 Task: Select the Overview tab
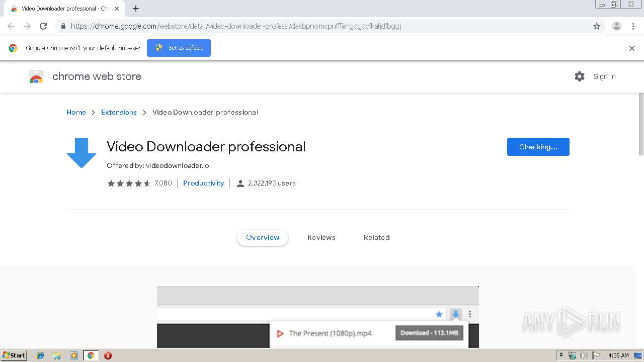[263, 237]
